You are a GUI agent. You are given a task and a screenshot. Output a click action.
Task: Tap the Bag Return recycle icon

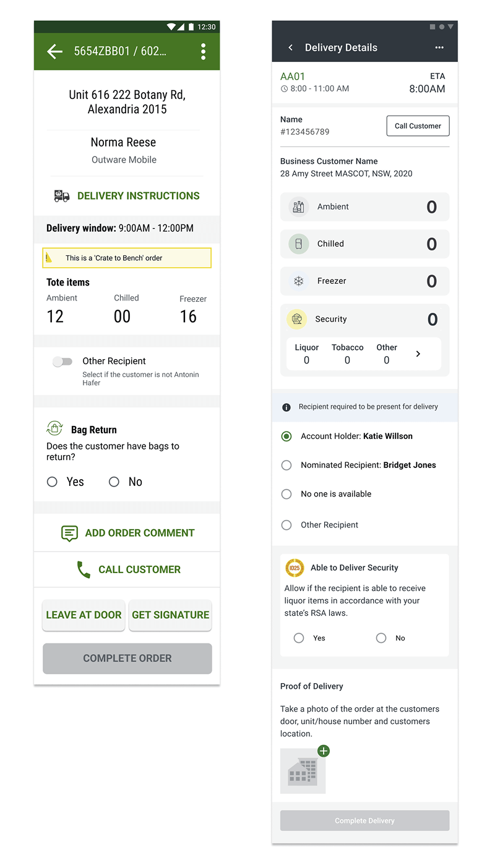point(55,428)
